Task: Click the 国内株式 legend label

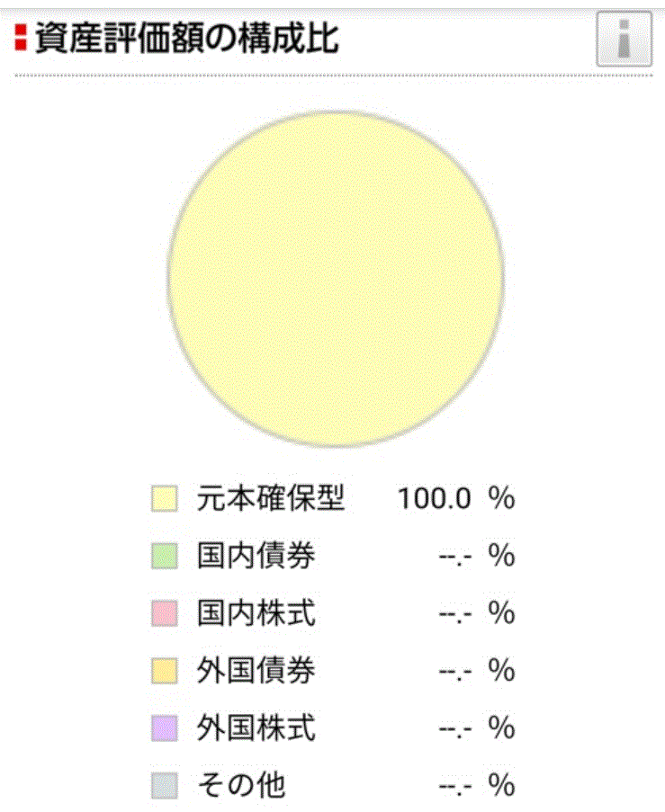Action: tap(256, 614)
